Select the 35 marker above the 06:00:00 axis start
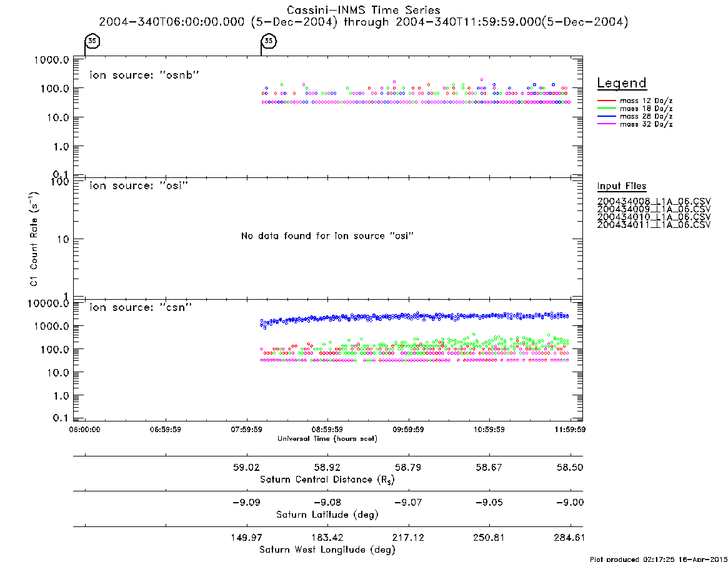Image resolution: width=728 pixels, height=562 pixels. (92, 41)
